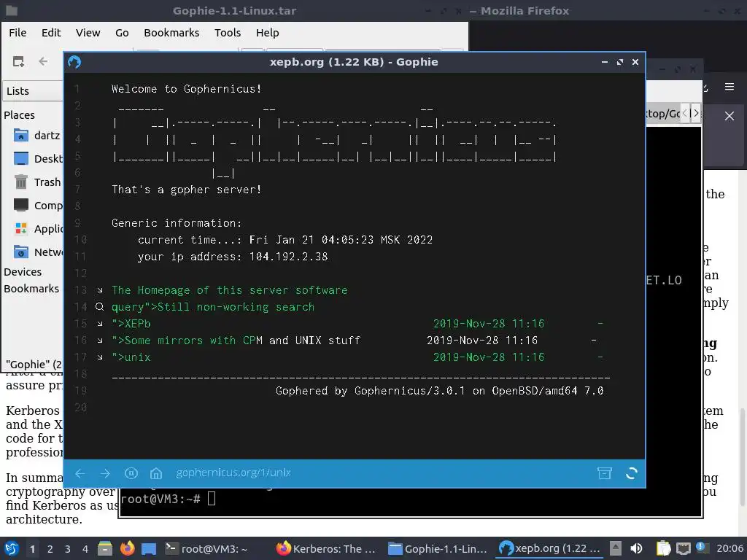Screen dimensions: 747x560
Task: Open Lists dropdown in file manager sidebar
Action: click(34, 91)
